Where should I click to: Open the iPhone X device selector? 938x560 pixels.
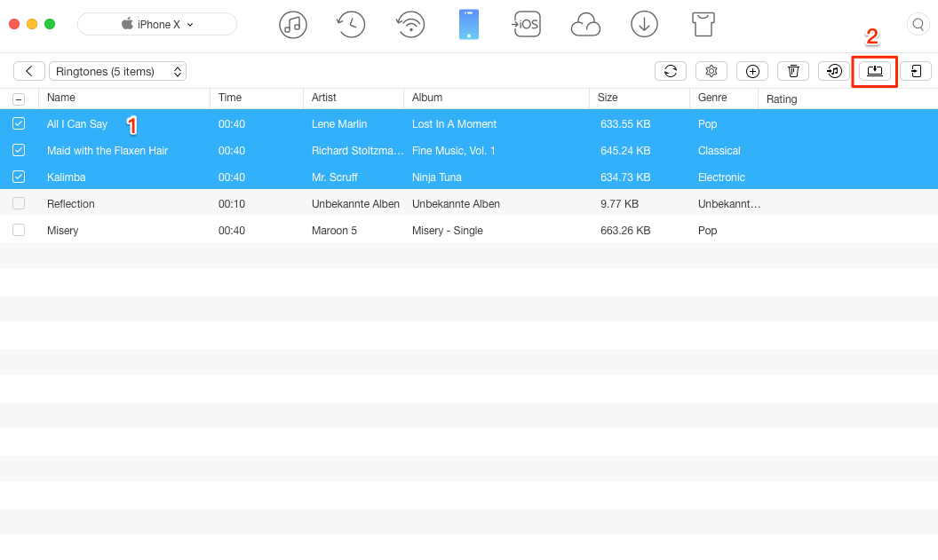coord(157,25)
